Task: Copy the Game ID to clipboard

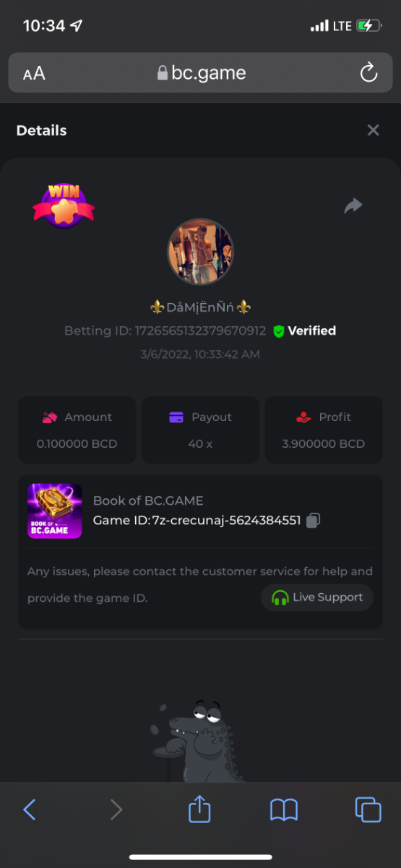Action: coord(313,520)
